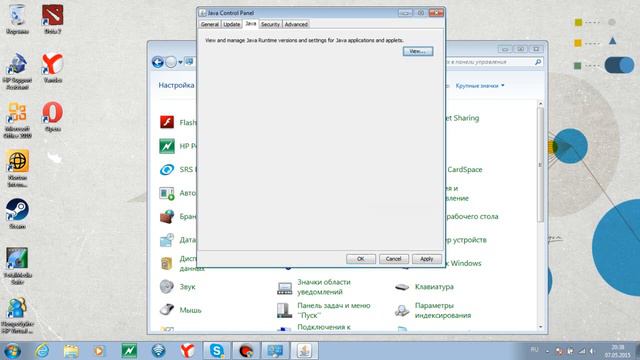Confirm with the OK button
This screenshot has height=360, width=640.
[x=361, y=259]
